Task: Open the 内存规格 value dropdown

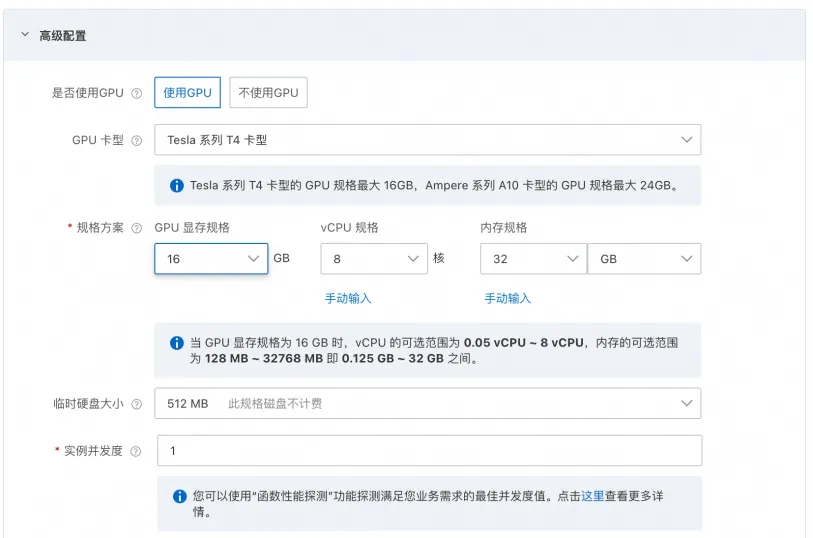Action: coord(533,259)
